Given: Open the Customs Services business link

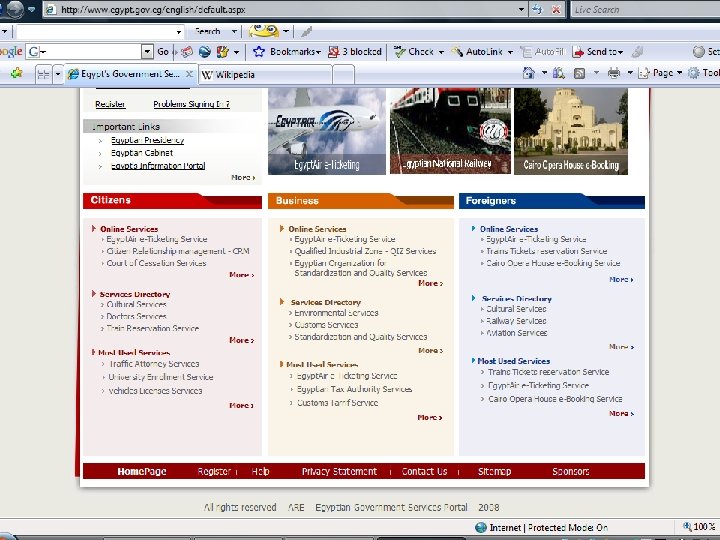Looking at the screenshot, I should [326, 325].
